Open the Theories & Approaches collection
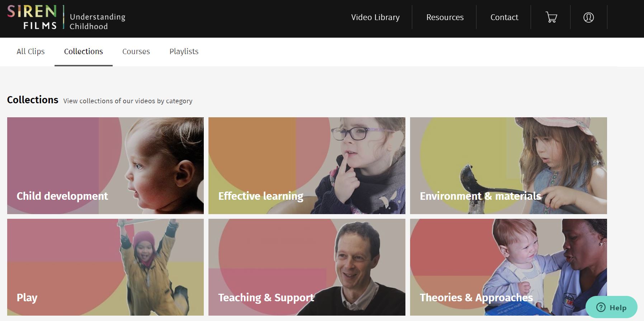The width and height of the screenshot is (644, 321). 508,267
